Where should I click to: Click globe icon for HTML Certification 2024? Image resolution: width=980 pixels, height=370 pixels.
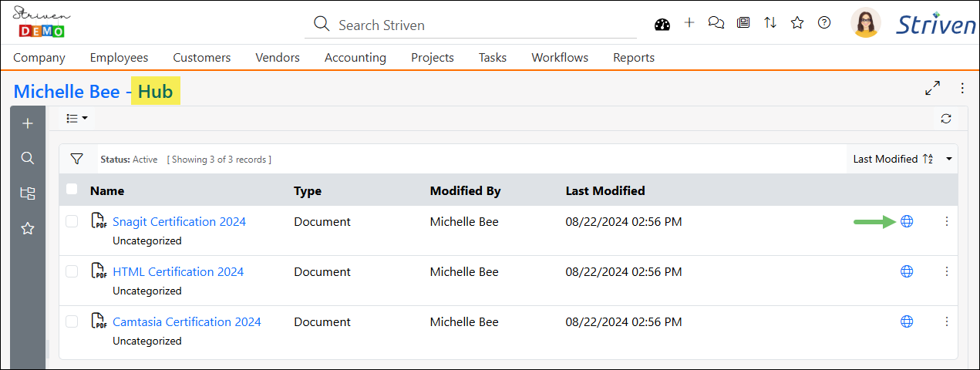(907, 271)
